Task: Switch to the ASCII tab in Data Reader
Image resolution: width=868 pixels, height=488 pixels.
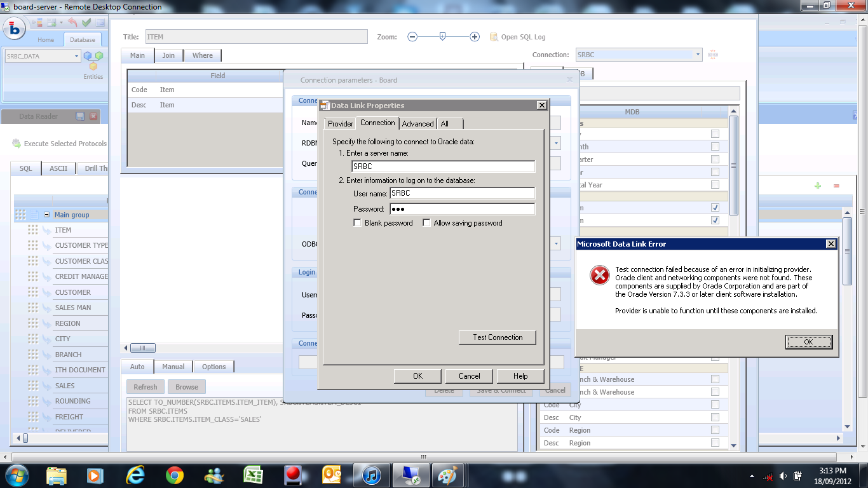Action: 58,168
